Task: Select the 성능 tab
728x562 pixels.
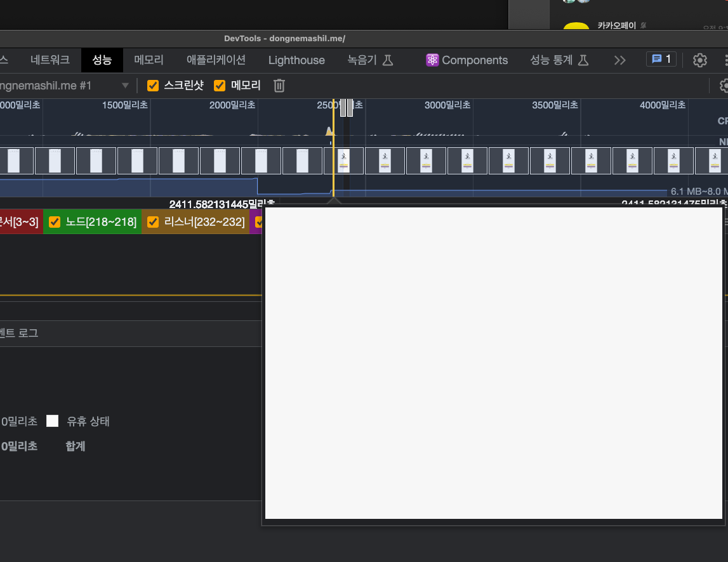Action: [102, 60]
